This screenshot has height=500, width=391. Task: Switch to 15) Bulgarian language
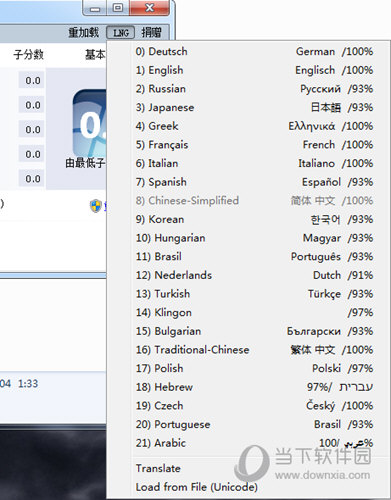pyautogui.click(x=248, y=331)
